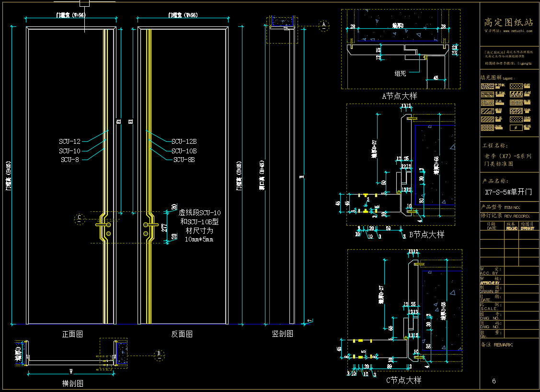Select the bottom-right legend hatch swatch
This screenshot has width=540, height=392.
[x=515, y=127]
